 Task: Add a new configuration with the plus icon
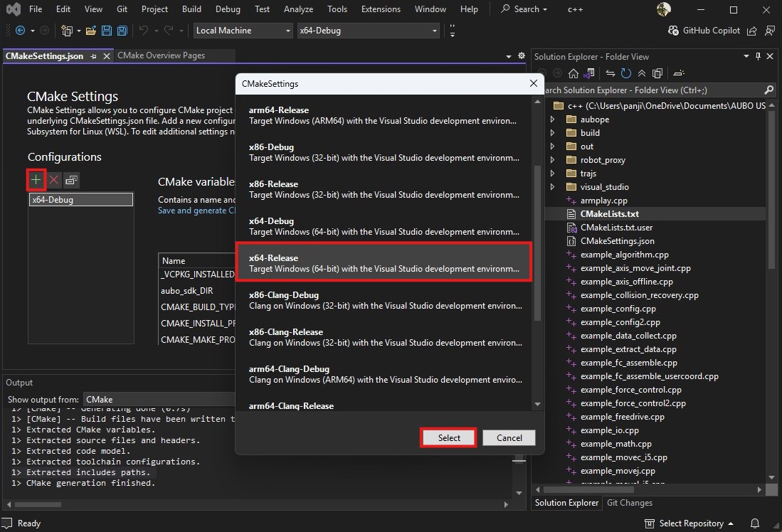tap(36, 179)
